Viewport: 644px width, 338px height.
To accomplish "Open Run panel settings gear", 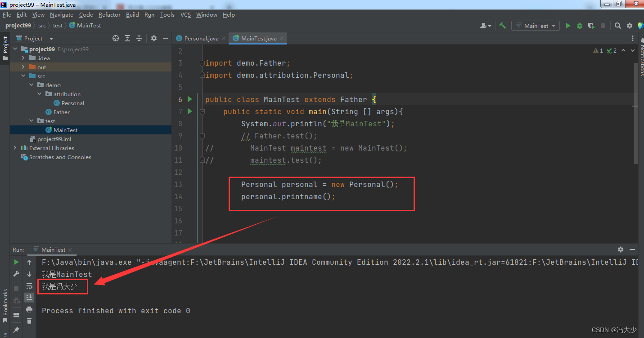I will tap(621, 249).
